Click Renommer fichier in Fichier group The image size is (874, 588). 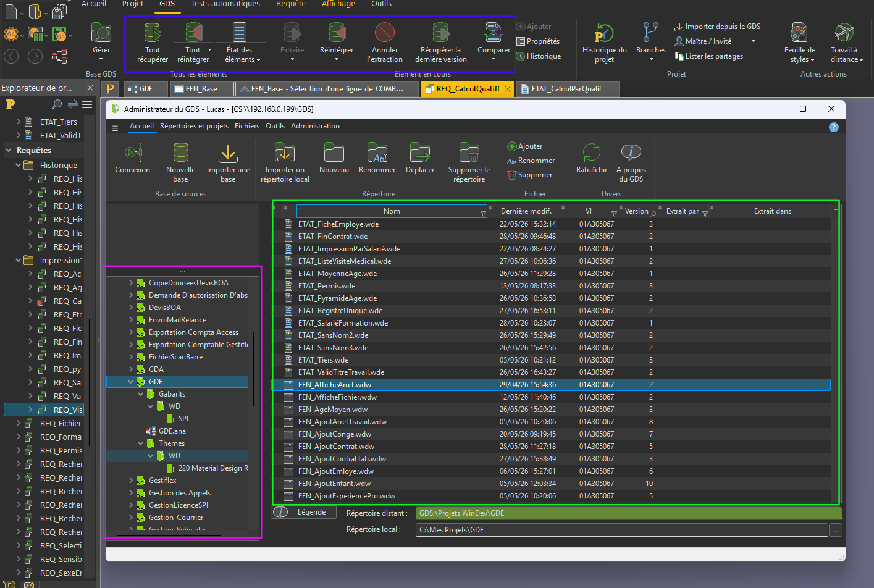coord(531,161)
